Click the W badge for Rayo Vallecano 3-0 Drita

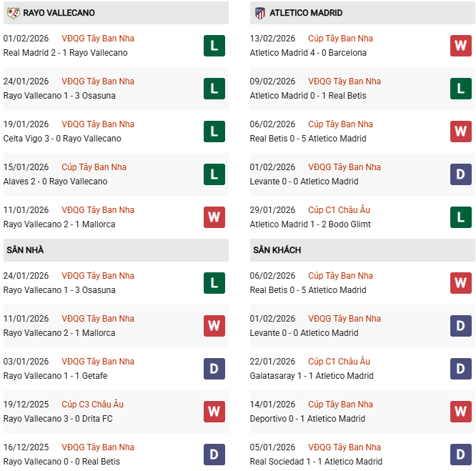coord(214,412)
